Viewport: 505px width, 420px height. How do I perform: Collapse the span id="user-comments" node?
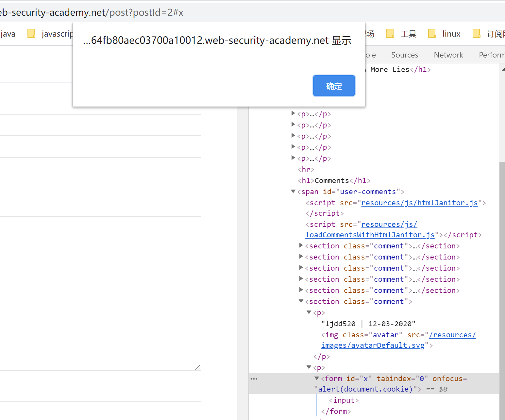(293, 192)
